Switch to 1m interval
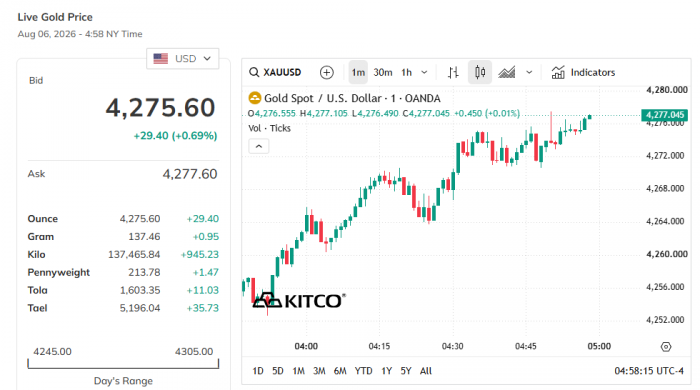 click(358, 72)
